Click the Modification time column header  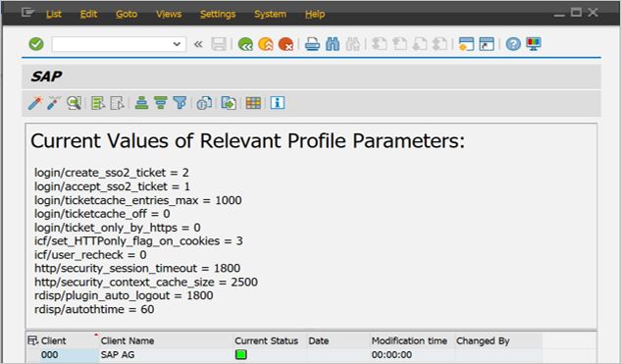pyautogui.click(x=412, y=340)
